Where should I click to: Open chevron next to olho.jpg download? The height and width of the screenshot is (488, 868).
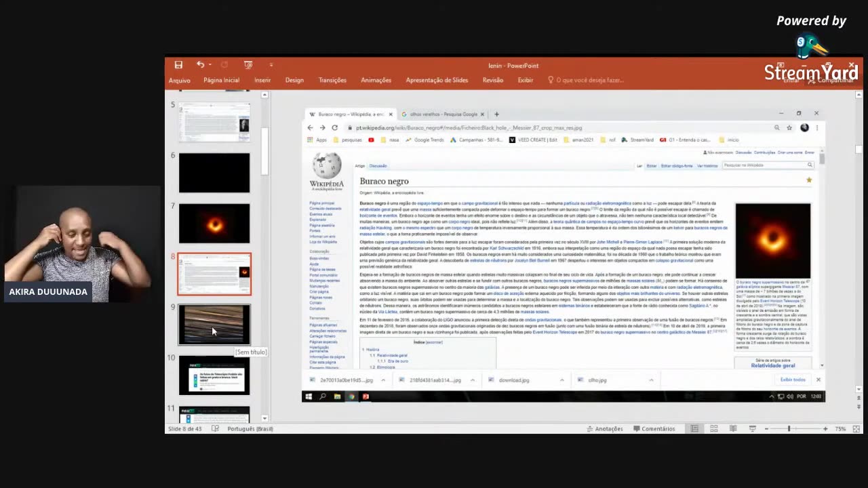[x=651, y=380]
